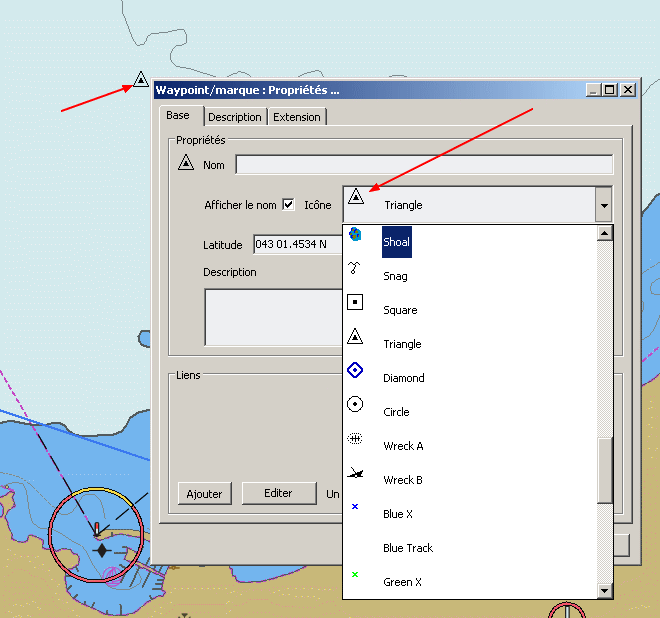
Task: Toggle the Afficher le nom checkbox
Action: point(288,205)
